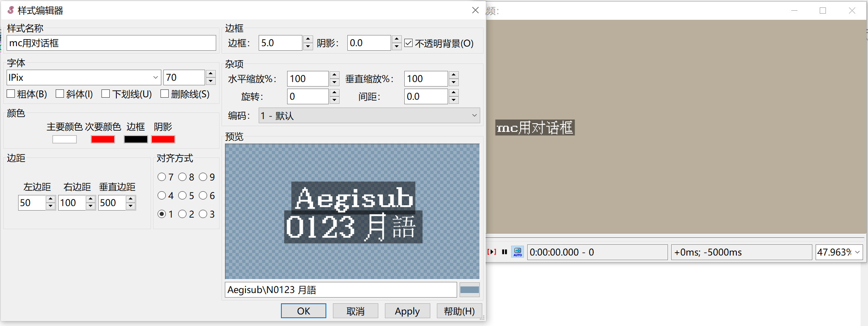The image size is (868, 326).
Task: Click play line button in video window
Action: point(492,252)
